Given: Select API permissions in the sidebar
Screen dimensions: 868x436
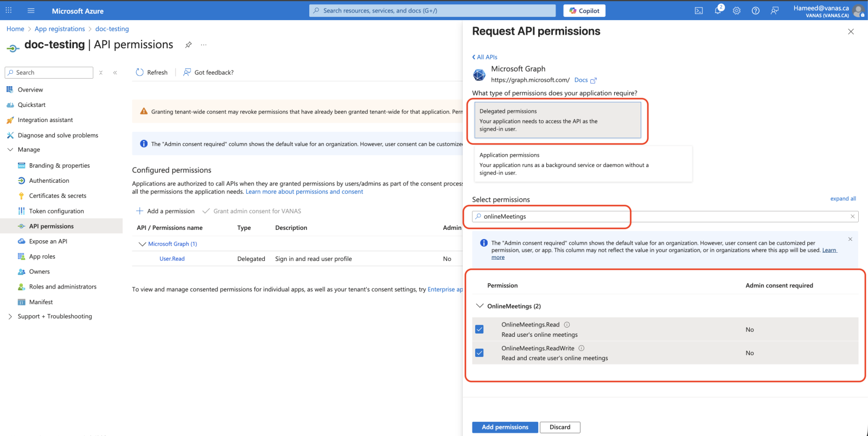Looking at the screenshot, I should click(61, 226).
